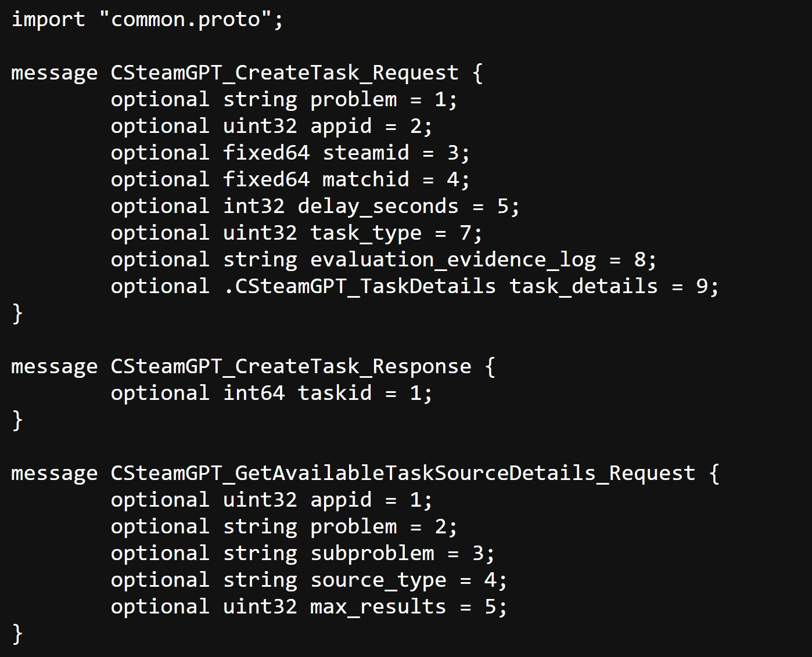Click the evaluation_evidence_log field name
The width and height of the screenshot is (812, 657).
453,260
